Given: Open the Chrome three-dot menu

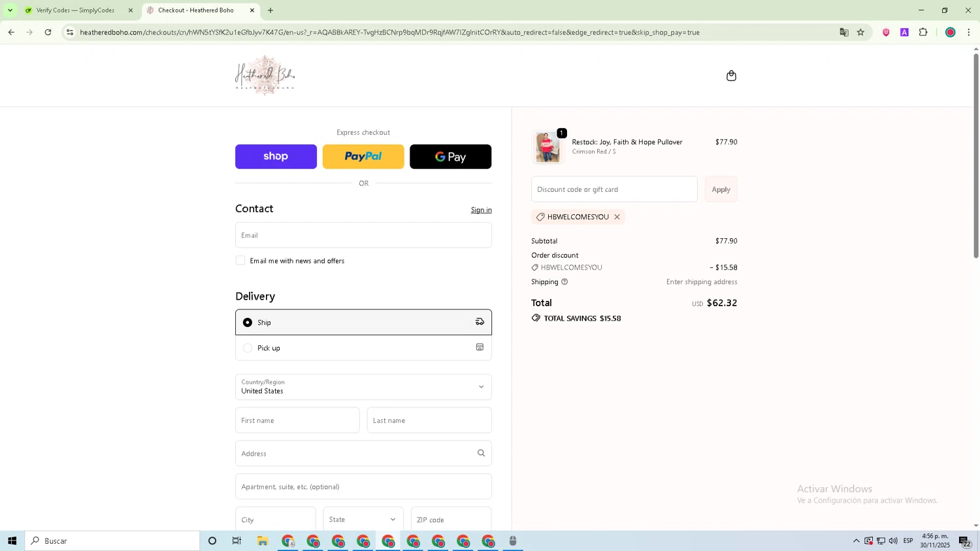Looking at the screenshot, I should point(969,32).
